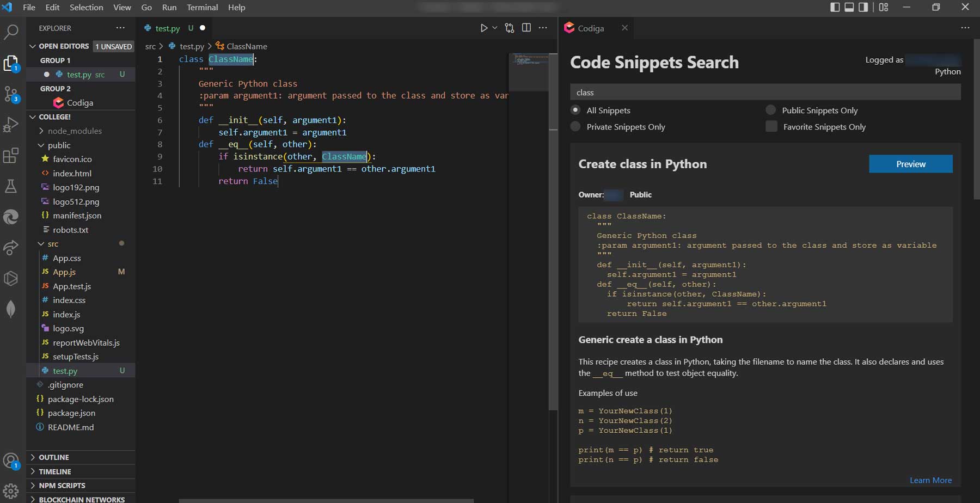The image size is (980, 503).
Task: Open the Accounts icon in the activity bar
Action: click(11, 460)
